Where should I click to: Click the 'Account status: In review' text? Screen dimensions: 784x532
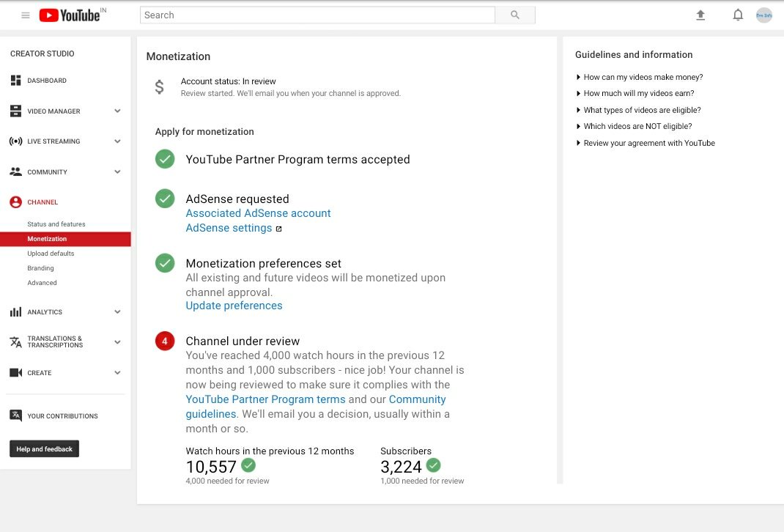tap(228, 81)
